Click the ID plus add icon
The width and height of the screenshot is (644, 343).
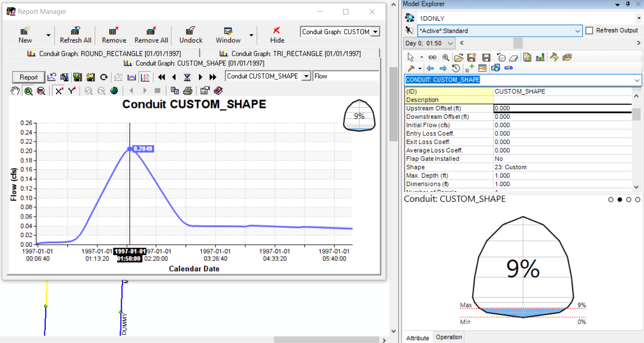470,68
